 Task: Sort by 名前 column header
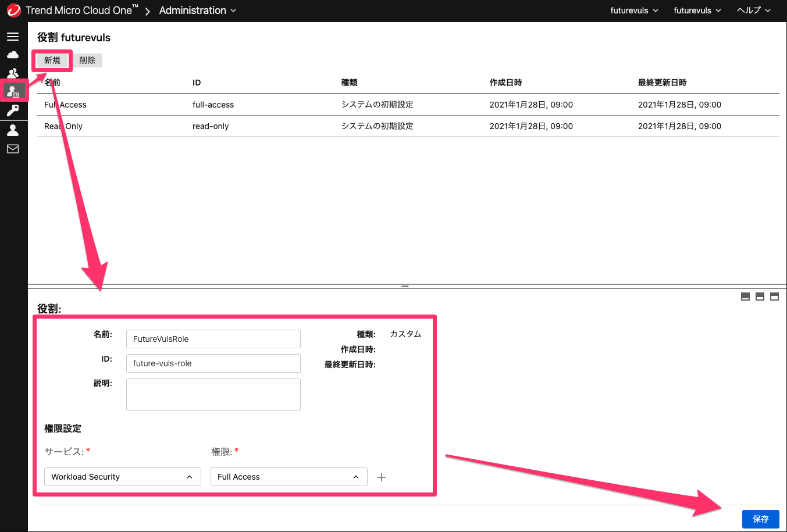click(x=52, y=83)
